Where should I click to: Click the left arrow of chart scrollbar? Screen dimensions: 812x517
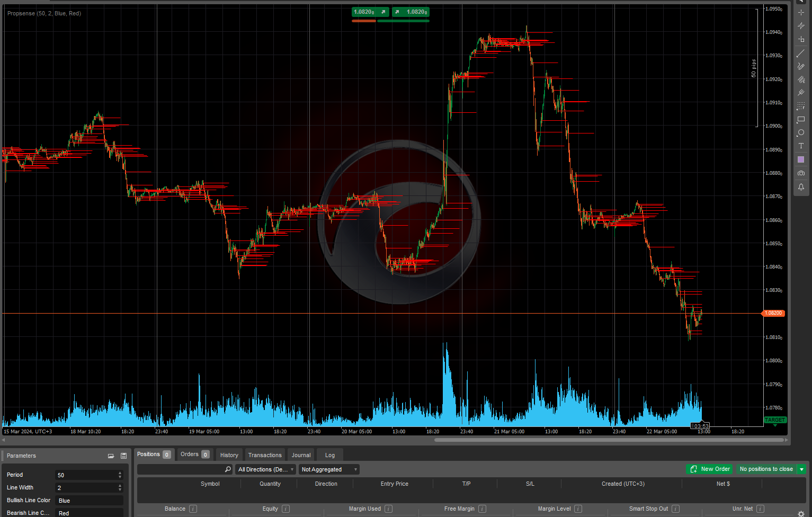(3, 440)
